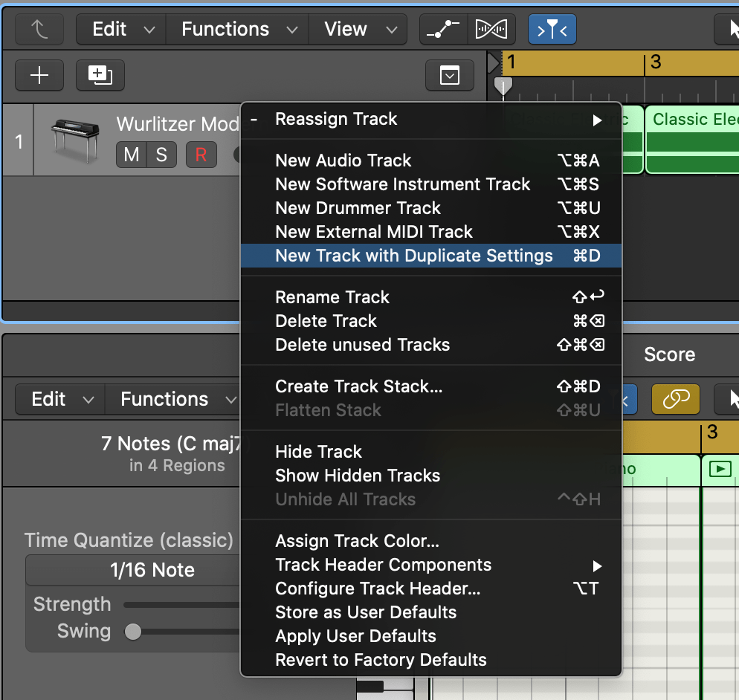
Task: Click the add new track plus icon
Action: tap(39, 75)
